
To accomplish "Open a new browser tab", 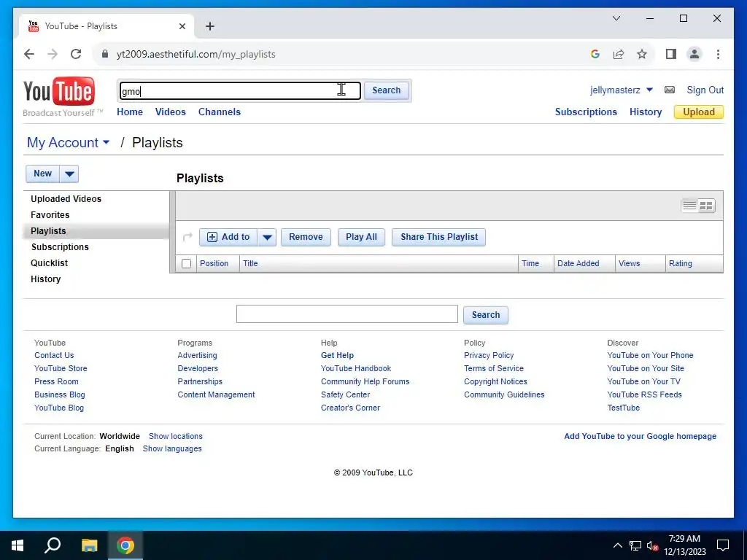I will [x=209, y=26].
